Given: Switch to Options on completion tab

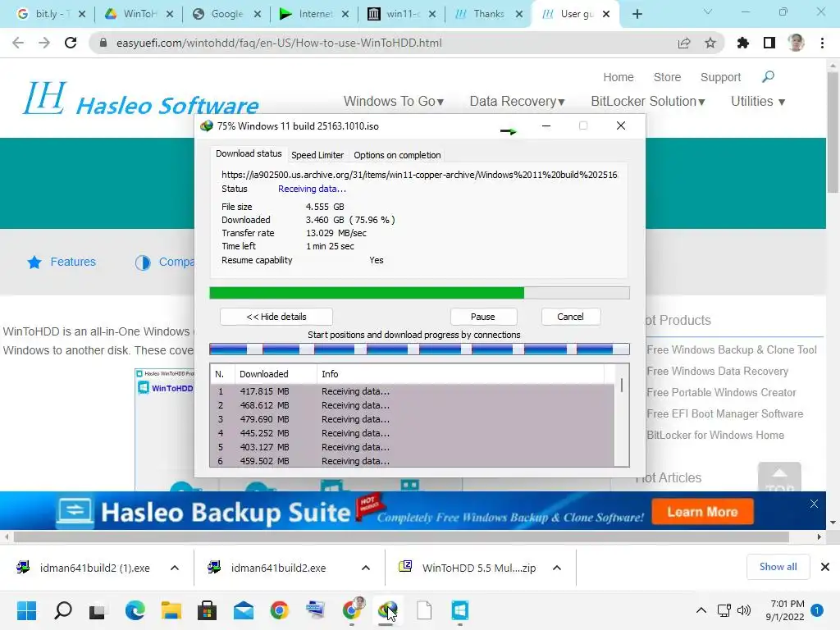Looking at the screenshot, I should pos(397,155).
